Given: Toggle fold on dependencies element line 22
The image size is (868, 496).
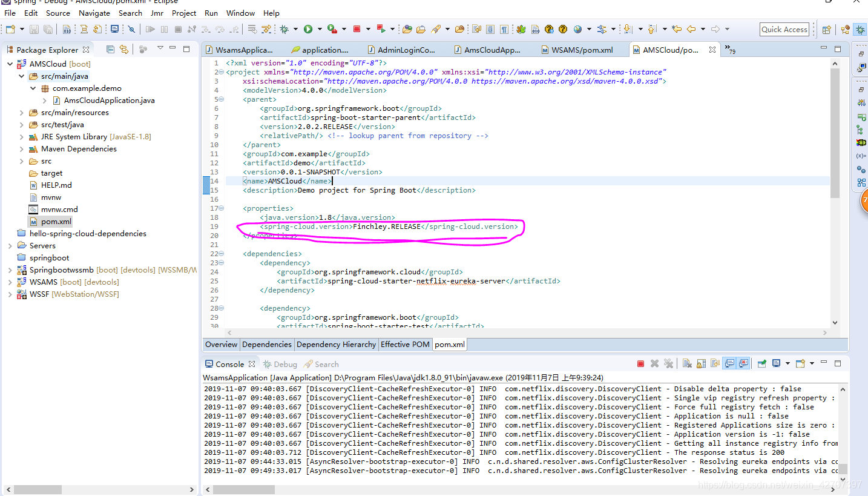Looking at the screenshot, I should [x=222, y=254].
